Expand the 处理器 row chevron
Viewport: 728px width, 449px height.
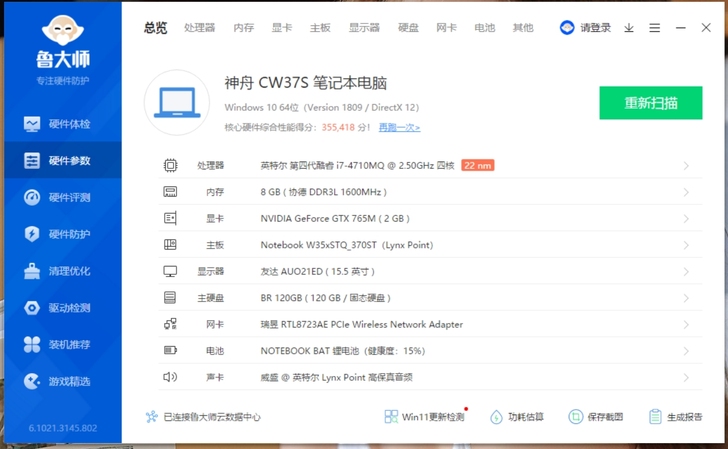(686, 166)
